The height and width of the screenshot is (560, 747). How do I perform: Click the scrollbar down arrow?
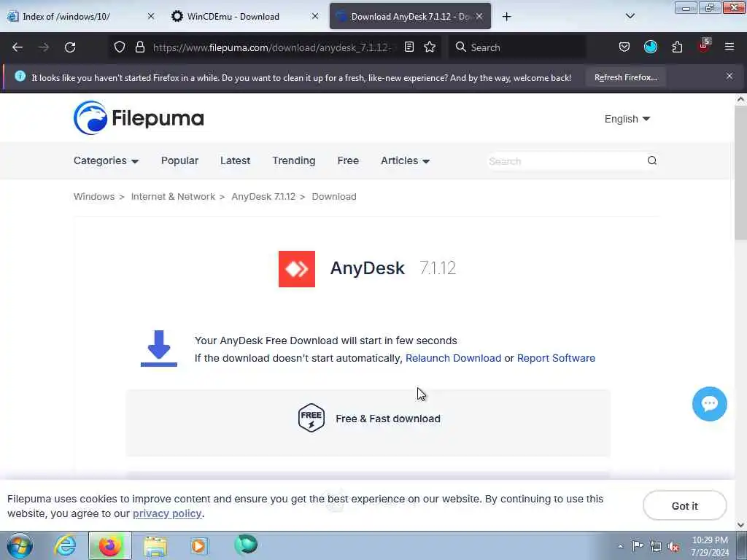pyautogui.click(x=740, y=524)
